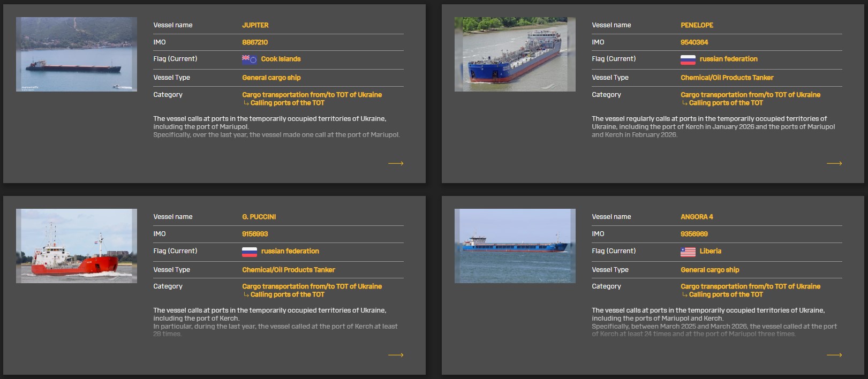Click the arrow icon on G. PUCCINI card
868x379 pixels.
[x=396, y=355]
